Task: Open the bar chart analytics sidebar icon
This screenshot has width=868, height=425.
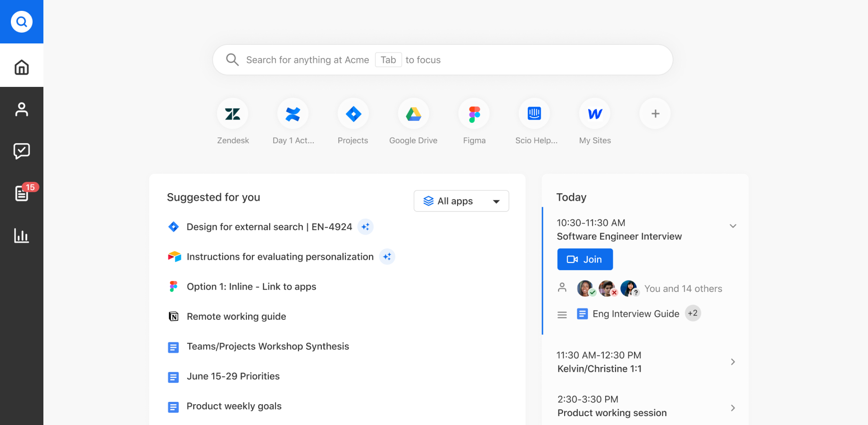Action: click(x=22, y=235)
